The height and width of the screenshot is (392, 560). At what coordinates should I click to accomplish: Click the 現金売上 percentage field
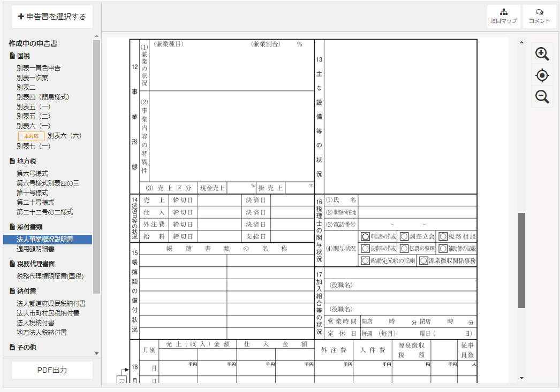click(241, 188)
